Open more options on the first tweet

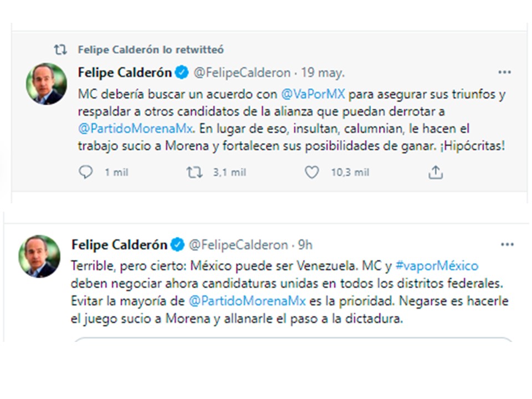(504, 73)
